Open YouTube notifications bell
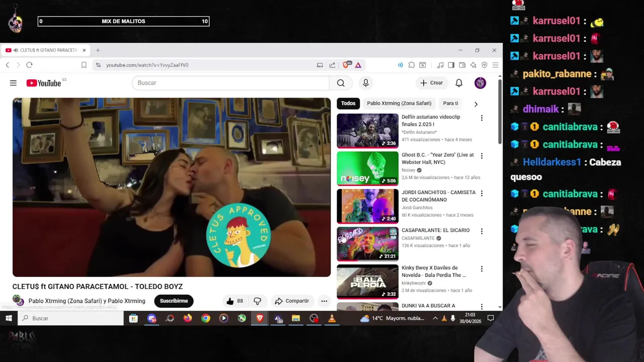Viewport: 644px width, 362px height. [x=459, y=83]
